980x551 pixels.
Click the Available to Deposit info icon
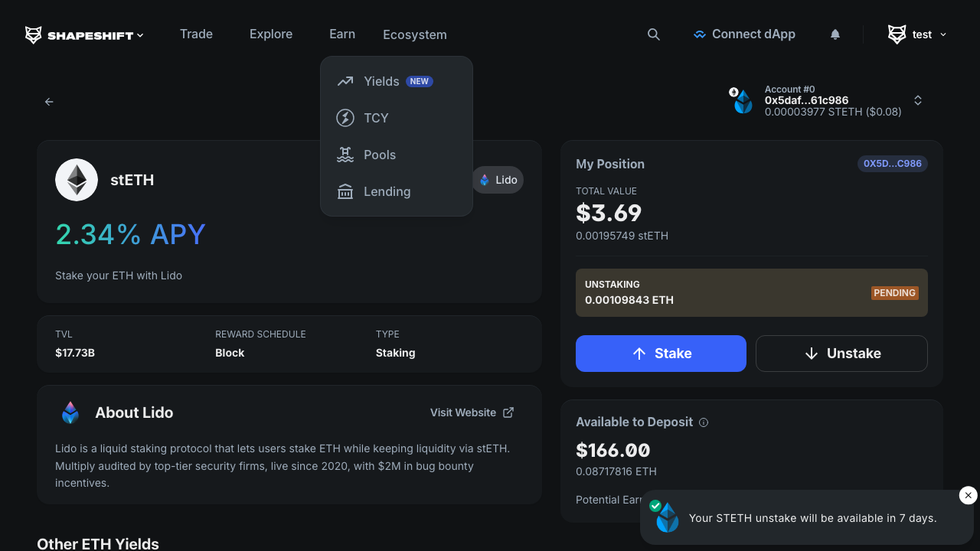pyautogui.click(x=704, y=422)
